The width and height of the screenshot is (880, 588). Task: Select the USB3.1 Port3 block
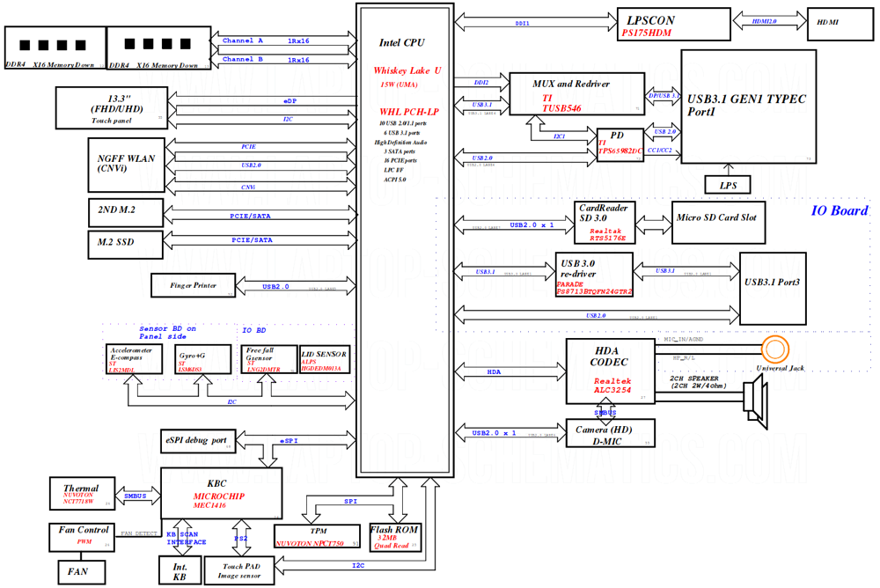click(x=773, y=289)
